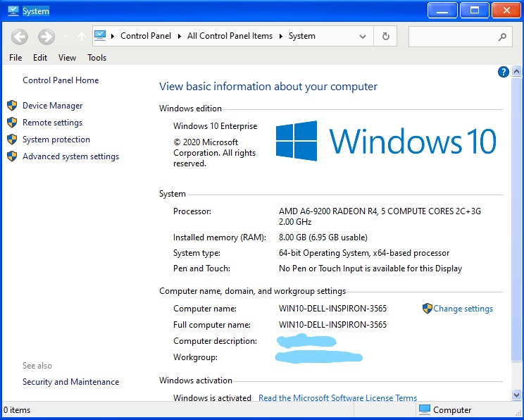Image resolution: width=524 pixels, height=420 pixels.
Task: Maximize the System window
Action: (475, 11)
